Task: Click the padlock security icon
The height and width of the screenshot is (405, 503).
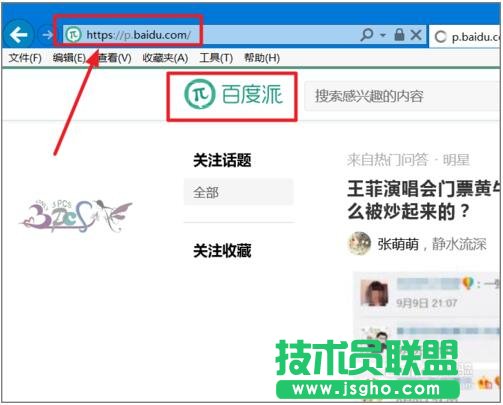Action: point(399,34)
